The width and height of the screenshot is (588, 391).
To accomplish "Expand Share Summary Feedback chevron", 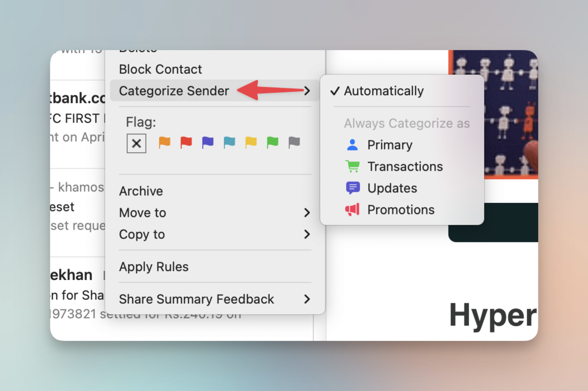I will 307,299.
